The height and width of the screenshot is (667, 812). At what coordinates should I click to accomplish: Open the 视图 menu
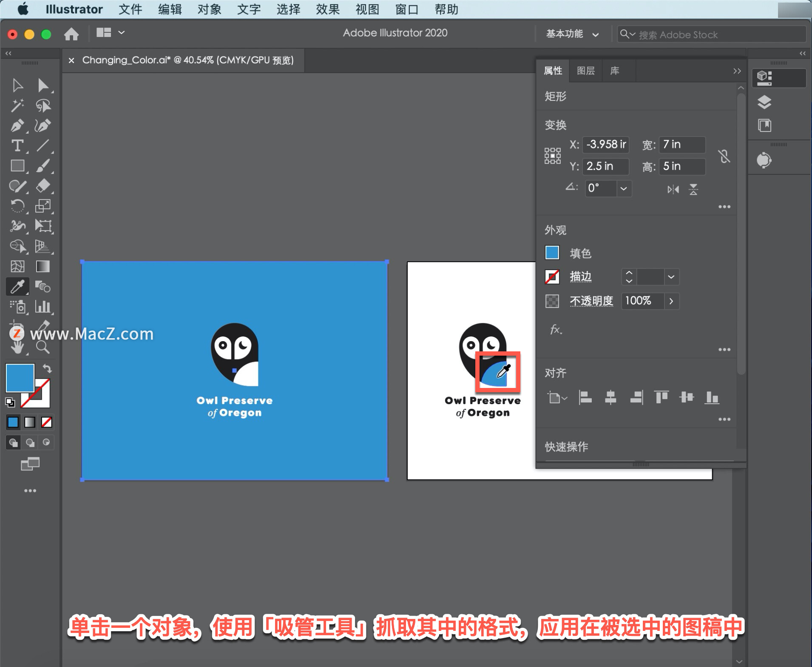[x=367, y=9]
